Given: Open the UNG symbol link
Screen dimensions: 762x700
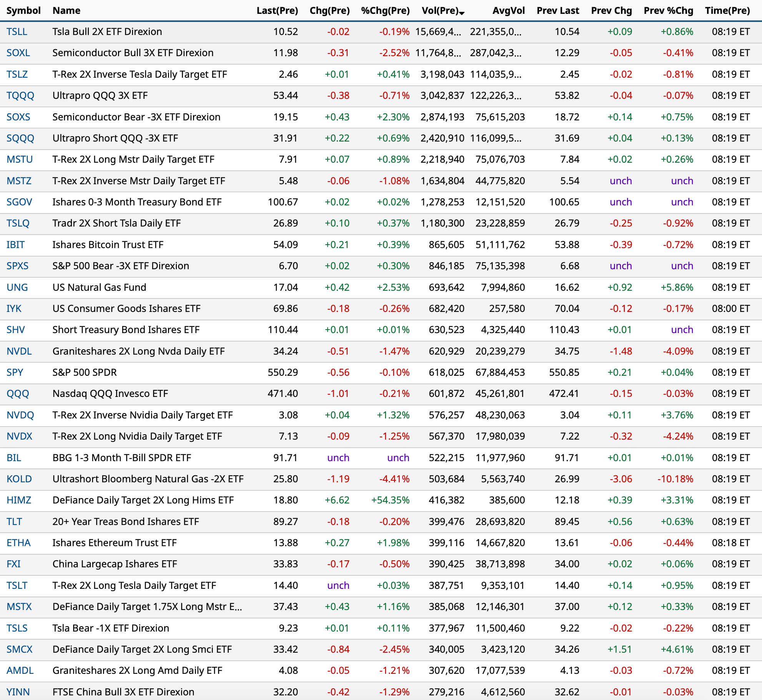Looking at the screenshot, I should 17,288.
